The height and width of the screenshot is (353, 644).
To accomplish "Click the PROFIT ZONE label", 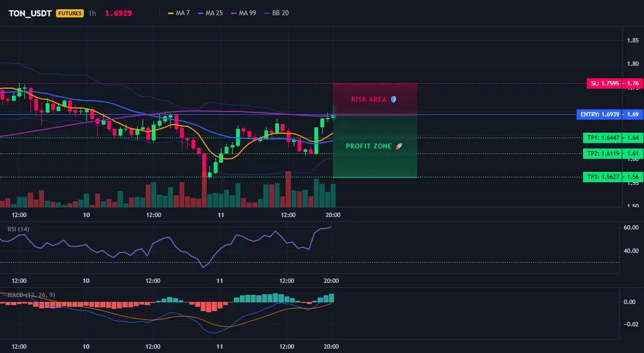I will point(368,146).
